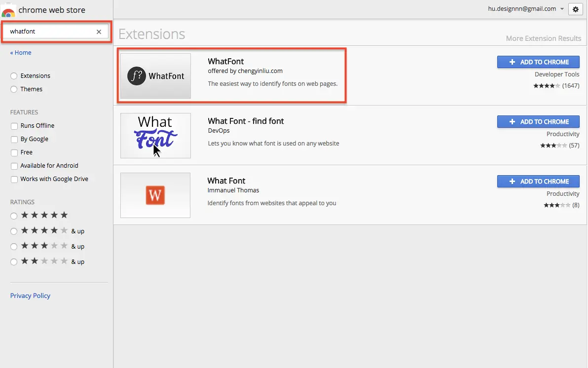Image resolution: width=588 pixels, height=368 pixels.
Task: Select the Extensions radio filter
Action: (x=14, y=76)
